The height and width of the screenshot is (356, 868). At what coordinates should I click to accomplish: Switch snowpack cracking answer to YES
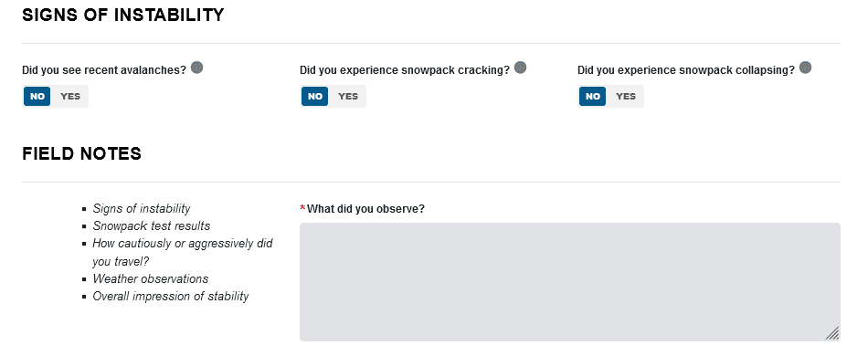point(348,96)
